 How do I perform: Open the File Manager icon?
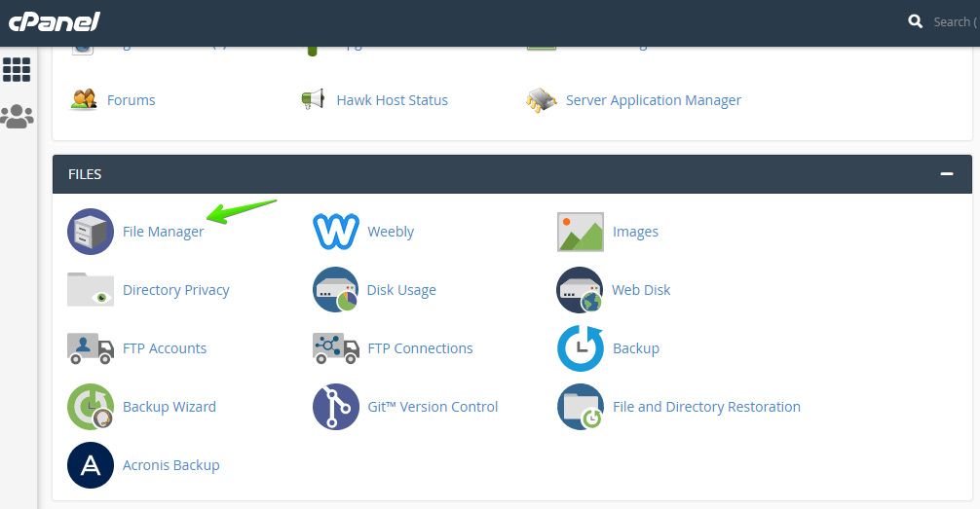[x=91, y=232]
